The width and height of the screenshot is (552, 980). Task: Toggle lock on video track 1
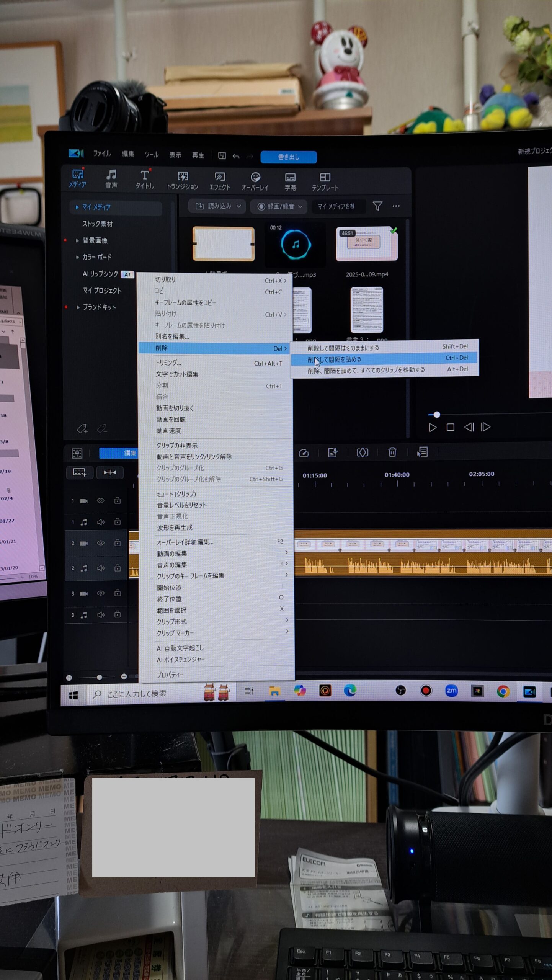118,500
